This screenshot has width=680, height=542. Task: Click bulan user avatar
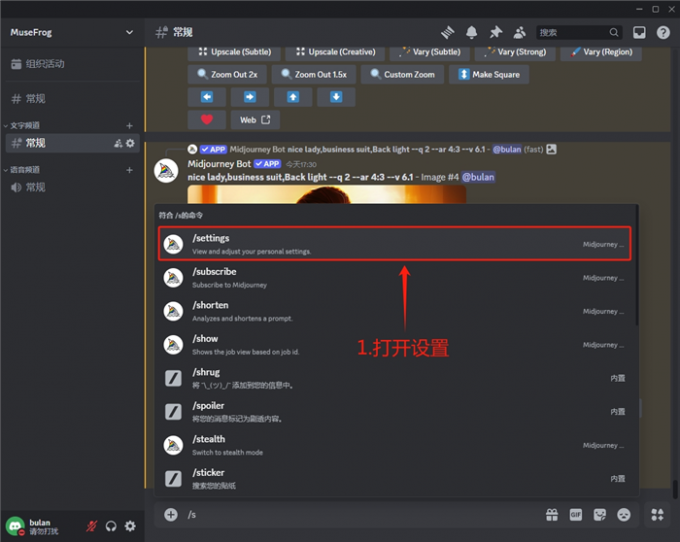pos(15,526)
